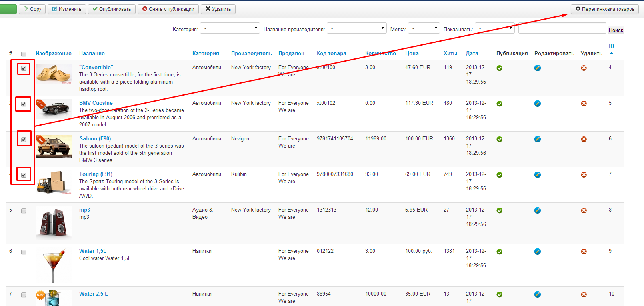The width and height of the screenshot is (644, 306).
Task: Check the checkbox for mp3 product row
Action: [24, 211]
